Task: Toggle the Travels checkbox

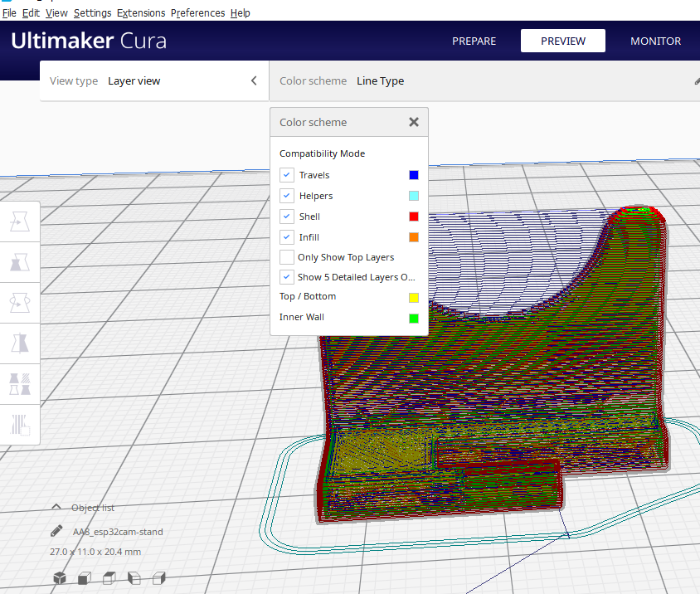Action: (287, 174)
